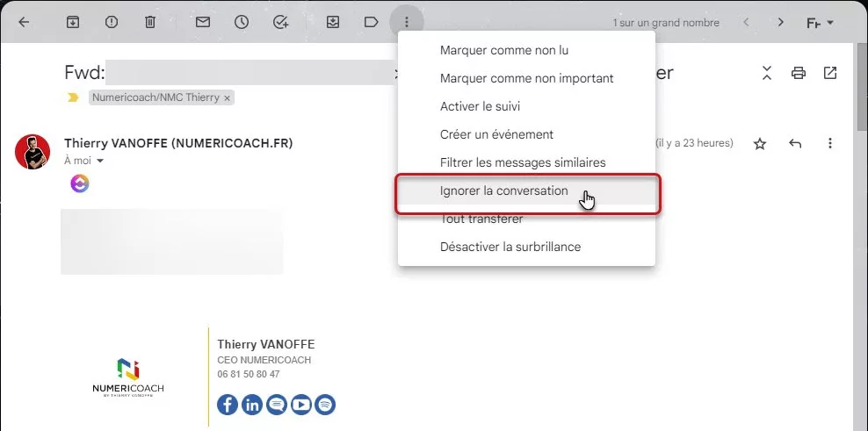
Task: Toggle expand all messages in the conversation
Action: (x=766, y=73)
